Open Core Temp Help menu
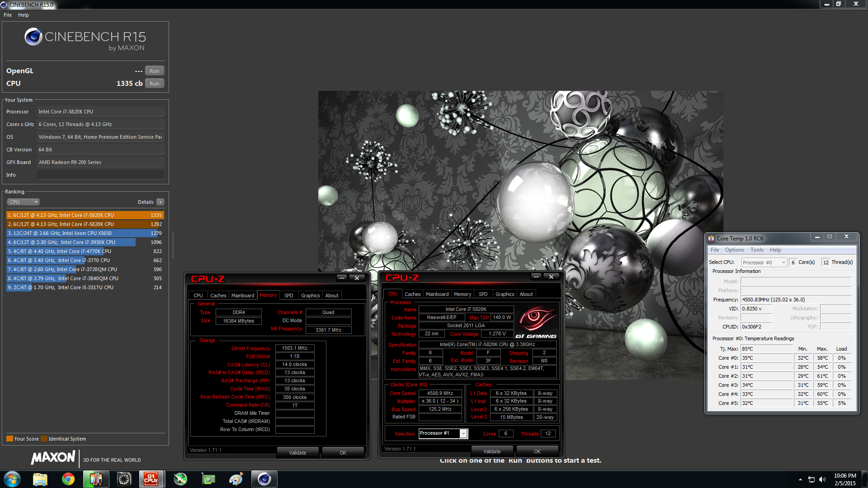Image resolution: width=868 pixels, height=488 pixels. click(x=775, y=250)
